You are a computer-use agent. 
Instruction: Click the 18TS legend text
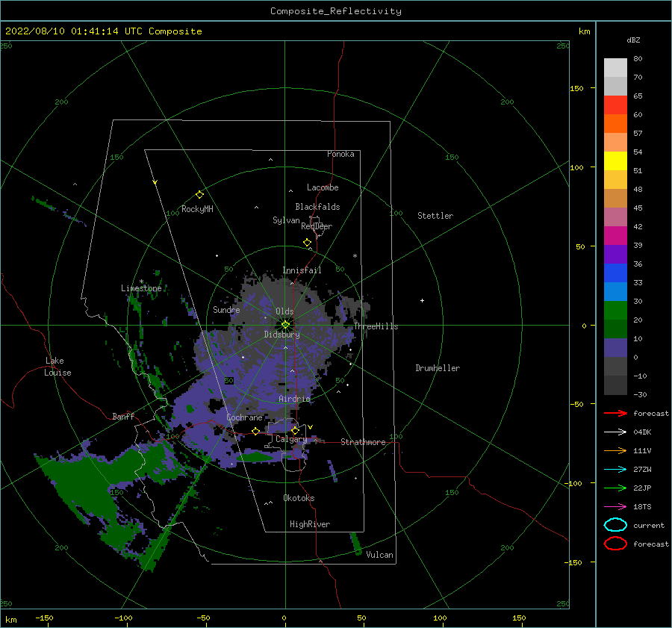tap(642, 507)
